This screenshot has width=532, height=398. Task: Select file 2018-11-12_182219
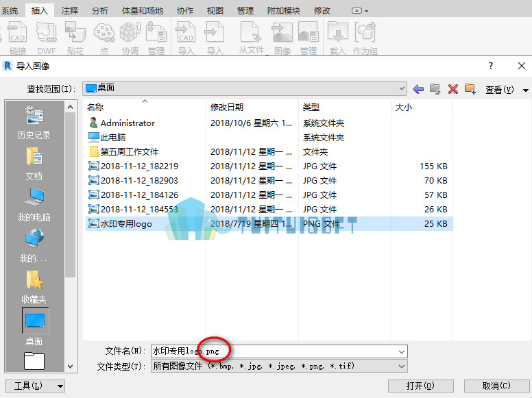[269, 166]
